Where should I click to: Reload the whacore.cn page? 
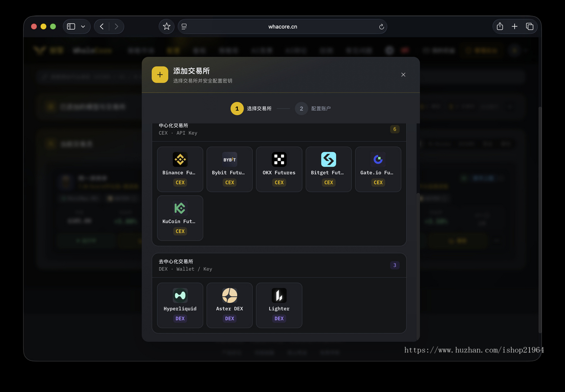point(381,27)
